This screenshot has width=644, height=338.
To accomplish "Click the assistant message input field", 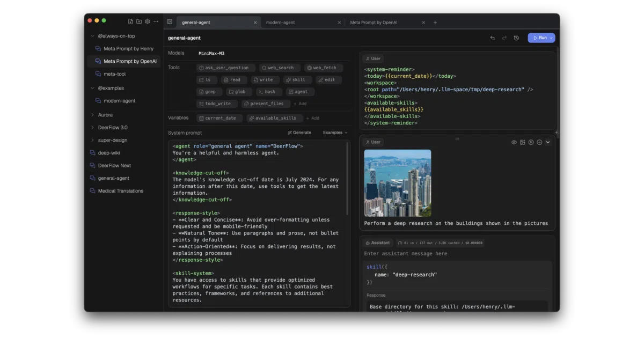I will 457,253.
